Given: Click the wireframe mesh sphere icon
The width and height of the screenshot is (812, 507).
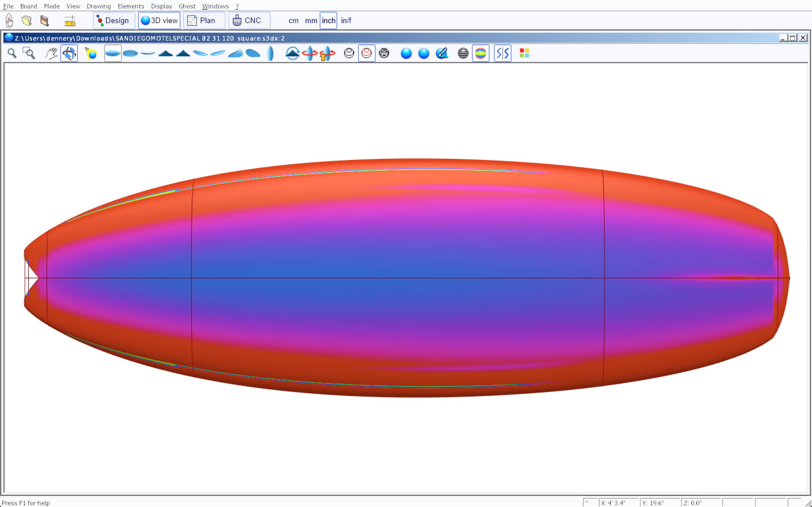Looking at the screenshot, I should 384,53.
